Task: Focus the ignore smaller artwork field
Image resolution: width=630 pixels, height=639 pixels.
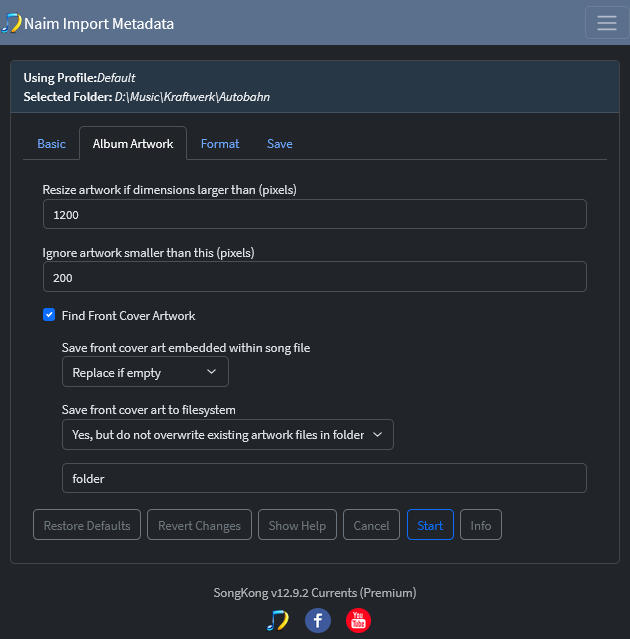Action: click(315, 277)
